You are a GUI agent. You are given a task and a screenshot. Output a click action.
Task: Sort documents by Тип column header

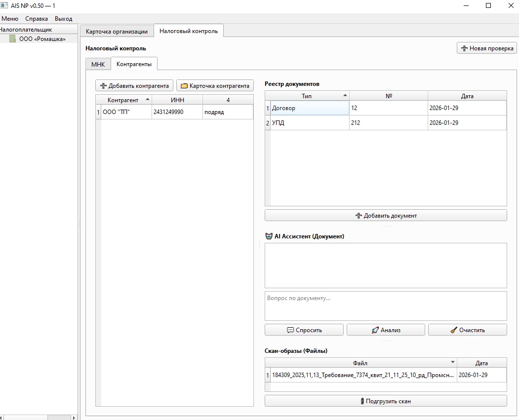[307, 96]
